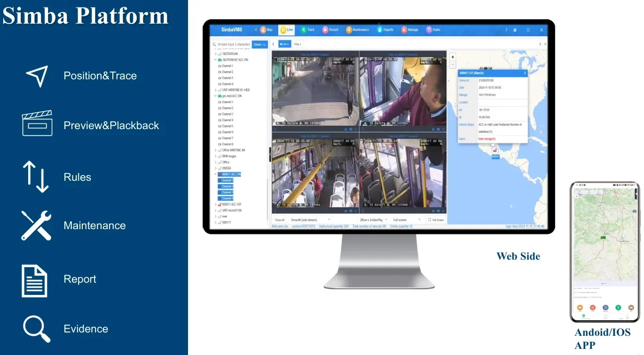Click the Channel3 live video feed

pos(315,172)
